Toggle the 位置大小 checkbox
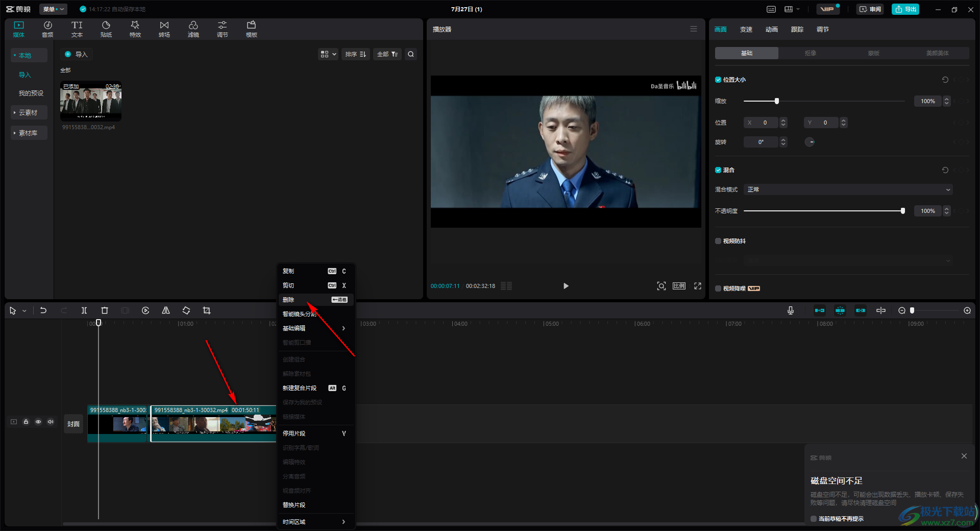The width and height of the screenshot is (980, 531). [718, 80]
